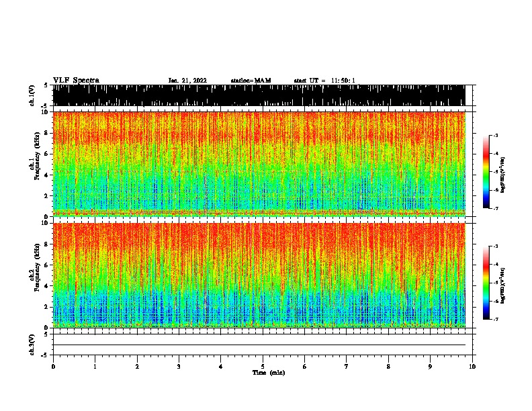Click the ch.1(V) waveform axis label
The height and width of the screenshot is (411, 532).
click(32, 95)
